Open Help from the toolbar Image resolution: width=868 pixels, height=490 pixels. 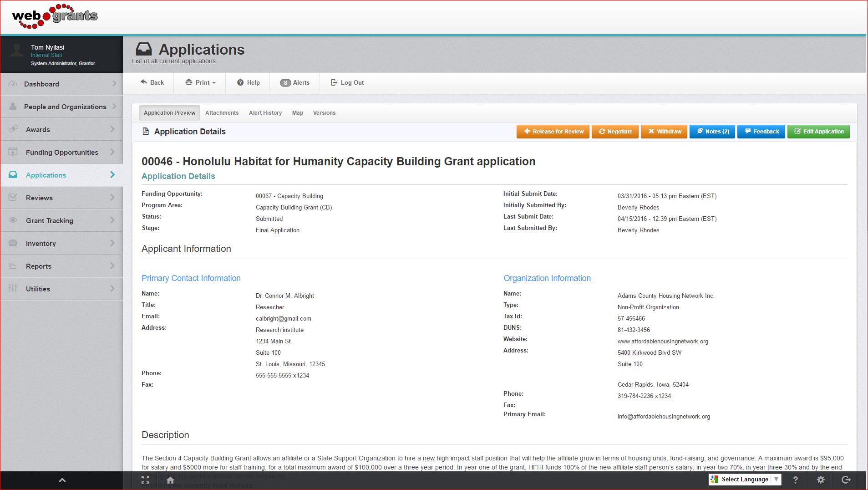[248, 82]
